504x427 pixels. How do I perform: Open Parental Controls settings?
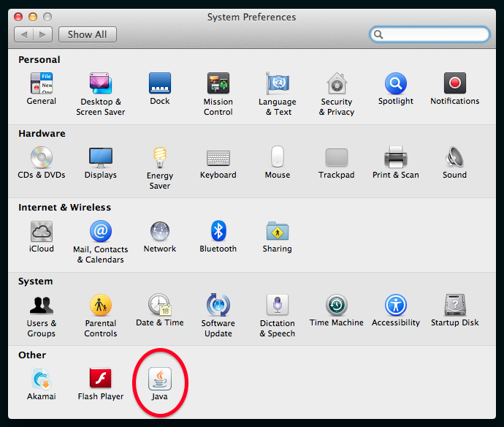pos(101,305)
